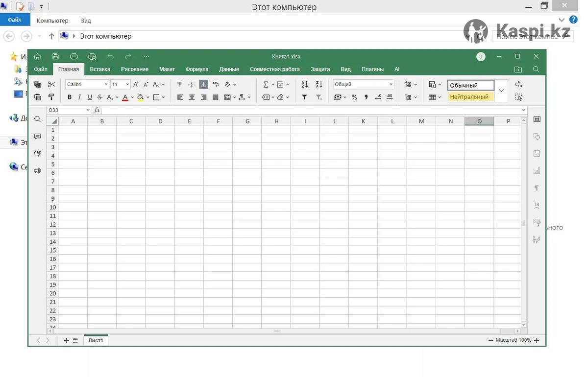Open the Calibri font name dropdown
The image size is (588, 377).
pyautogui.click(x=87, y=84)
